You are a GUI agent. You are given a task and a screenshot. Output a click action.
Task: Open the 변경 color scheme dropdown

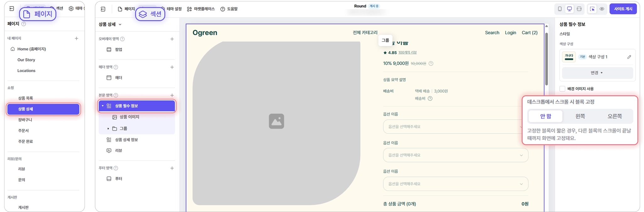(597, 73)
